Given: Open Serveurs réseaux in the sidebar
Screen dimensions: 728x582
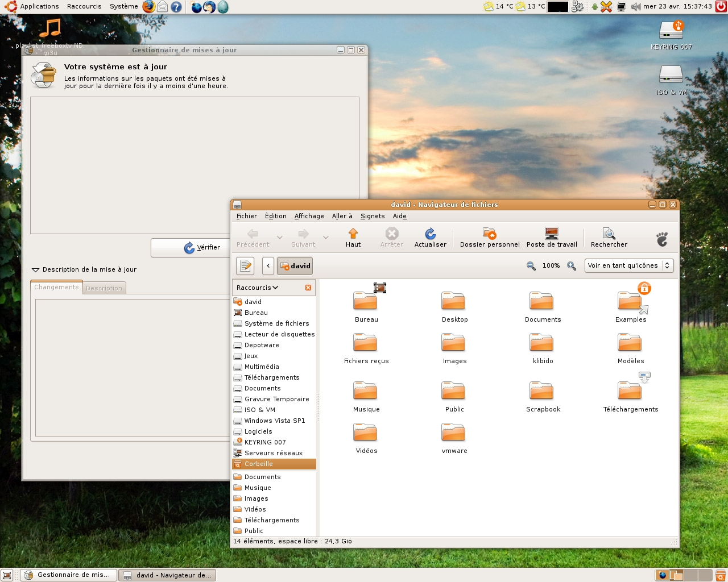Looking at the screenshot, I should coord(274,453).
